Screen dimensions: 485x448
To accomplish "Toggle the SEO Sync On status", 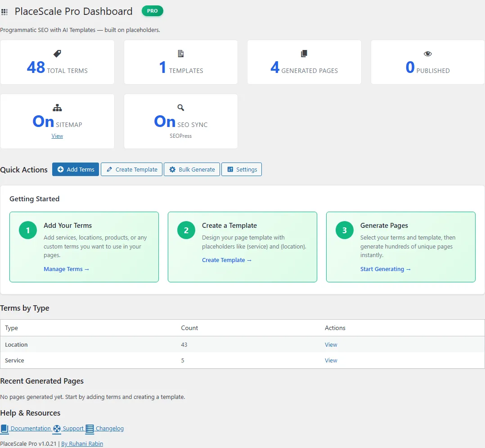I will coord(164,122).
